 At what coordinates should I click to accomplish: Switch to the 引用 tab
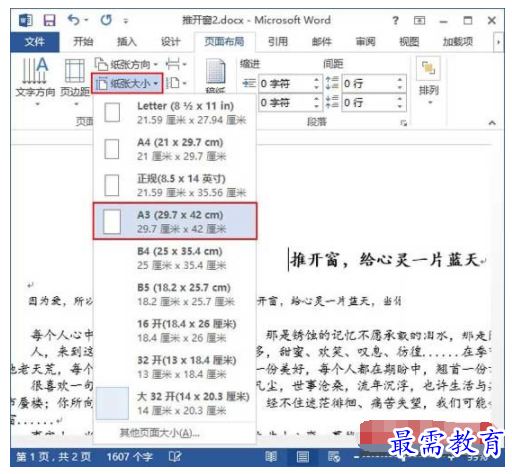pyautogui.click(x=278, y=42)
